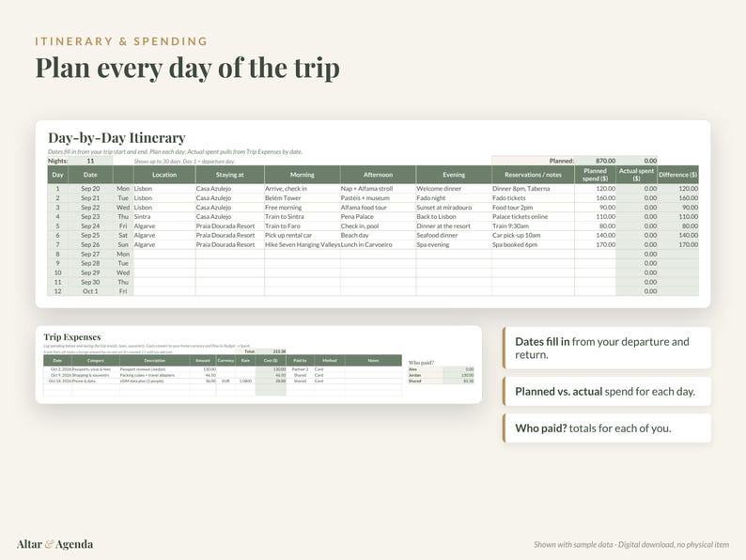This screenshot has height=560, width=746.
Task: Click the planned total cell 870.00
Action: click(595, 161)
